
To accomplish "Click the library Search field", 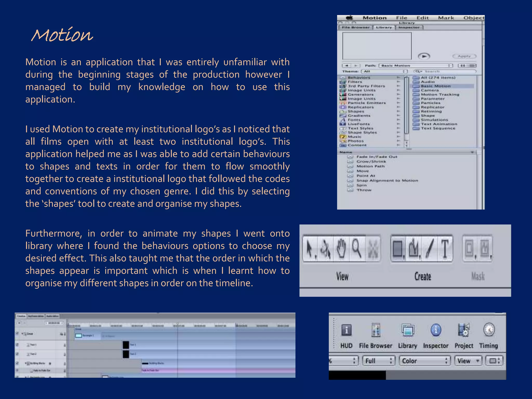I will click(445, 71).
